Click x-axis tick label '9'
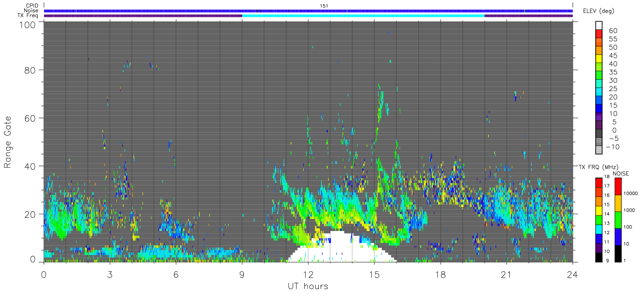Image resolution: width=644 pixels, height=297 pixels. (x=242, y=274)
